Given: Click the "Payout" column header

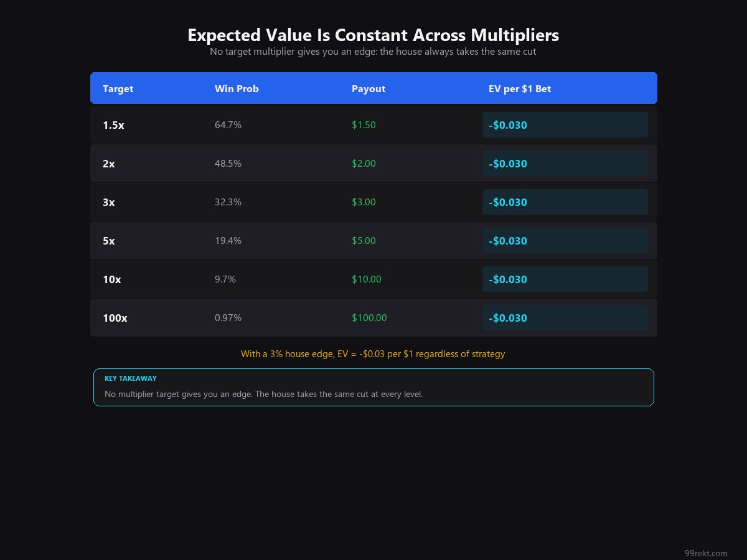Looking at the screenshot, I should pyautogui.click(x=369, y=89).
